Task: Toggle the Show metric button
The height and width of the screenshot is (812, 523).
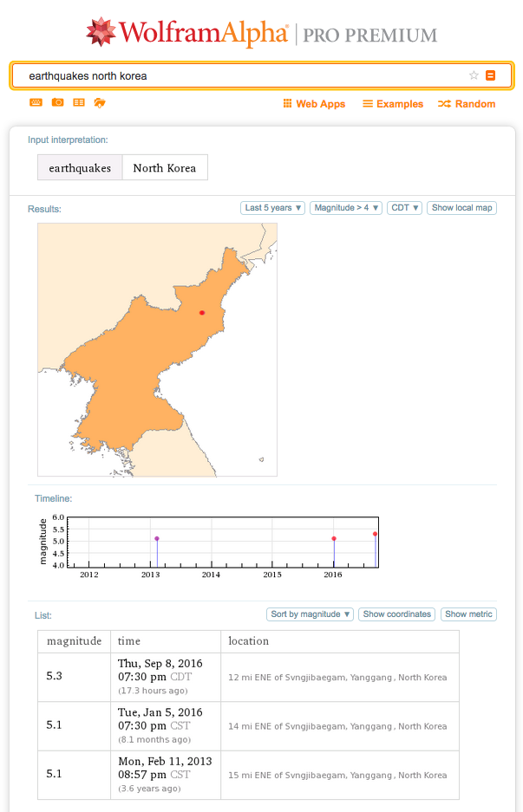Action: tap(468, 614)
